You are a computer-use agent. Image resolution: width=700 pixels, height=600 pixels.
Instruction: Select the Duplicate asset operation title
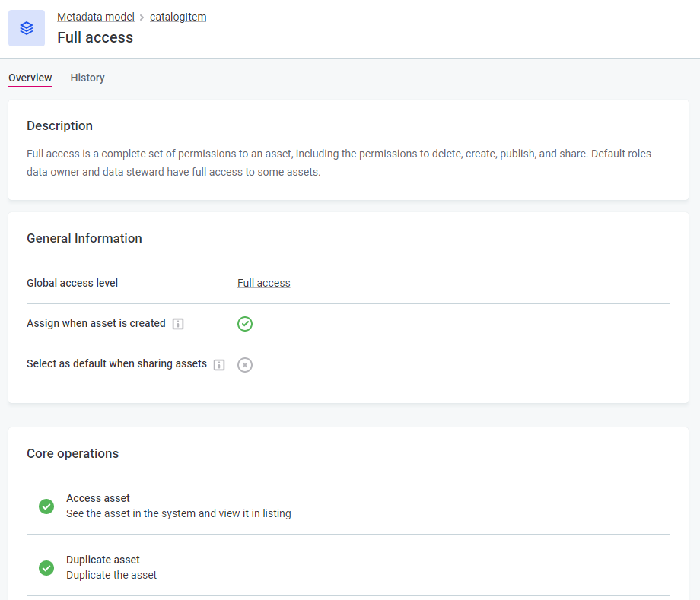[x=103, y=560]
